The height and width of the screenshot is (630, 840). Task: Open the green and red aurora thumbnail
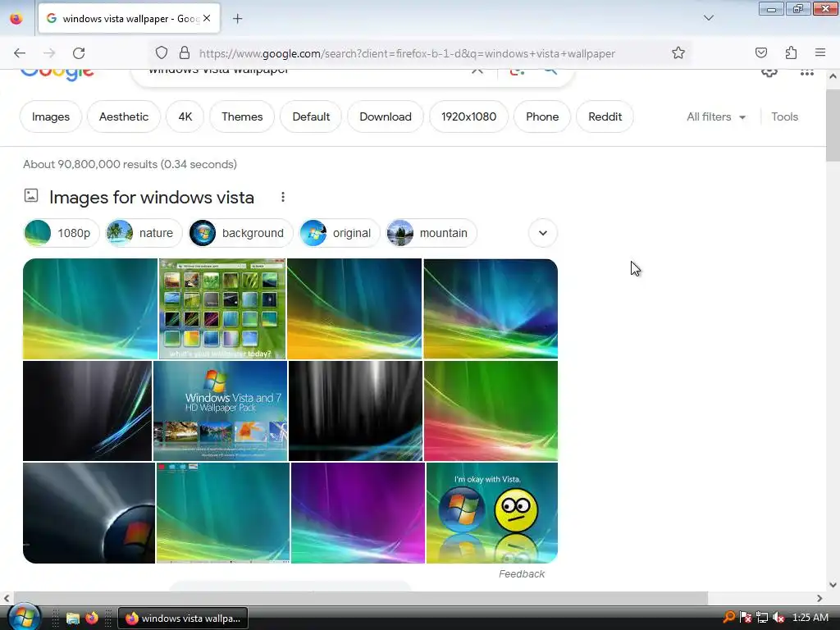coord(491,411)
